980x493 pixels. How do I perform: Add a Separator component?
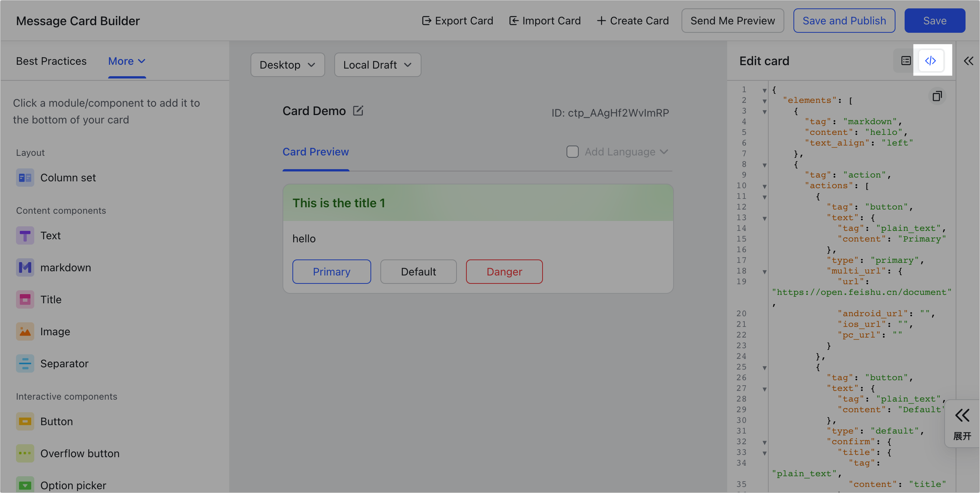coord(52,363)
